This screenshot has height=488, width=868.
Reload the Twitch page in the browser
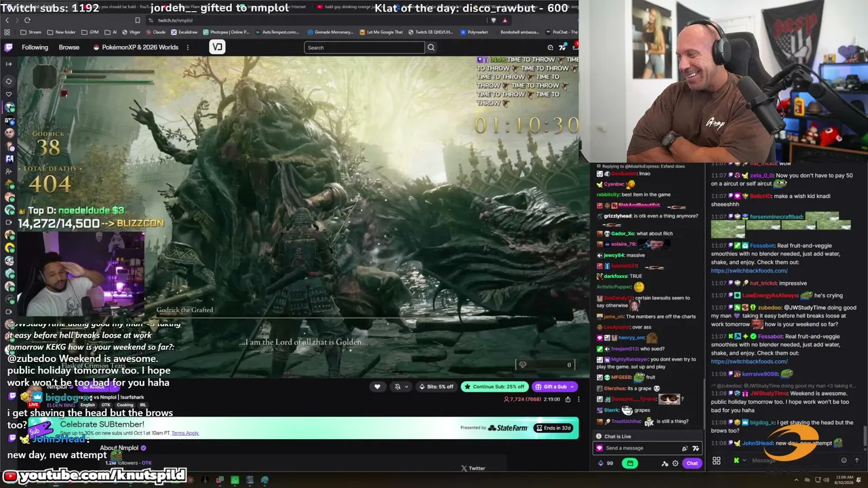[27, 20]
